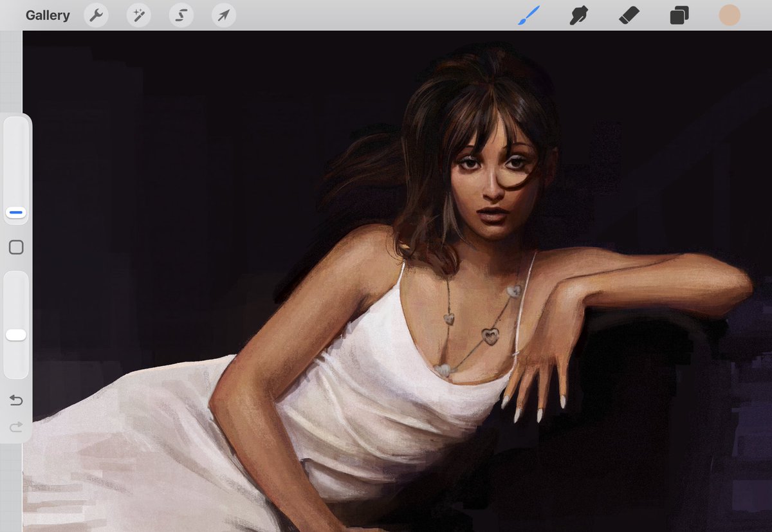
Task: Select the Eraser tool
Action: click(629, 15)
